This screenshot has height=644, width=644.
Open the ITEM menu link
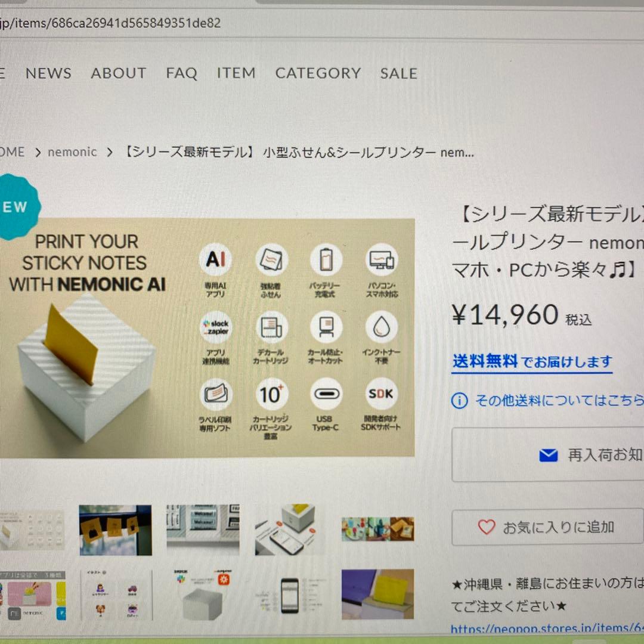pyautogui.click(x=236, y=73)
